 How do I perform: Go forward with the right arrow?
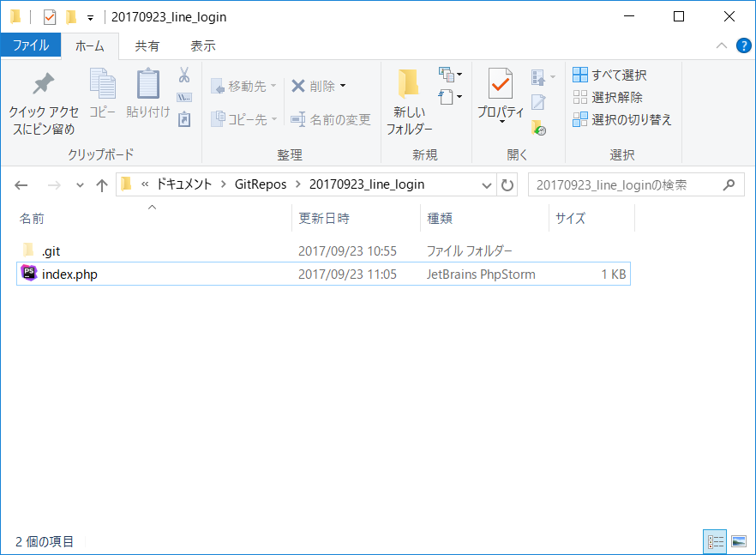[54, 184]
